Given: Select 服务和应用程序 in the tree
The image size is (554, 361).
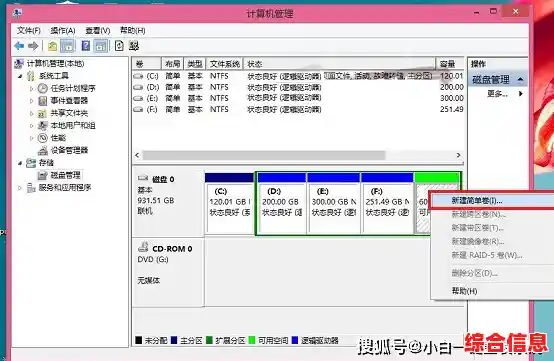Looking at the screenshot, I should [x=65, y=188].
